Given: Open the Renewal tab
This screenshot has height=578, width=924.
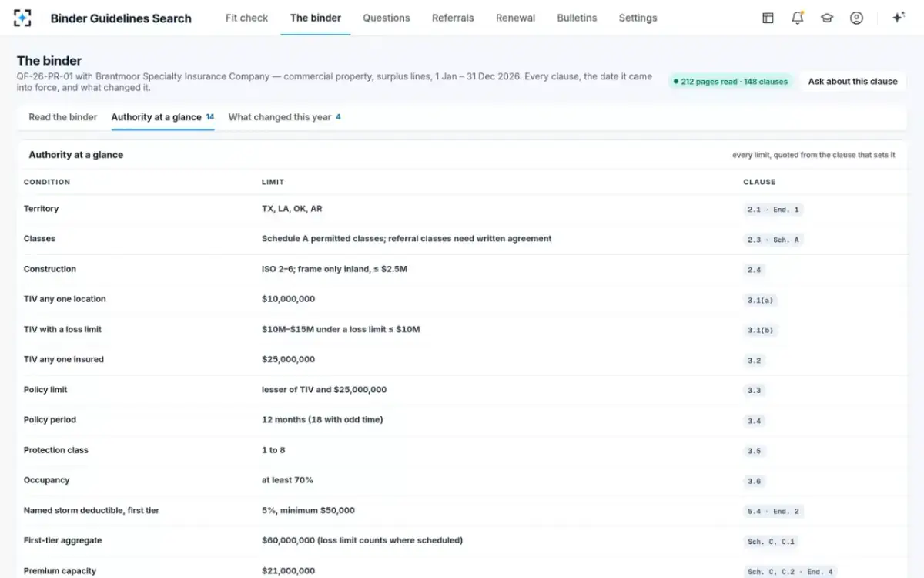Looking at the screenshot, I should tap(515, 18).
